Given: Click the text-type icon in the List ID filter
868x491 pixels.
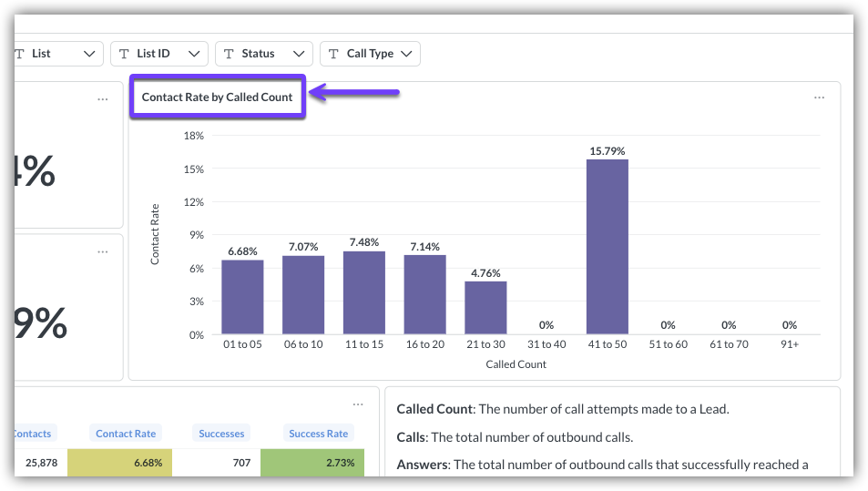Looking at the screenshot, I should click(x=125, y=54).
